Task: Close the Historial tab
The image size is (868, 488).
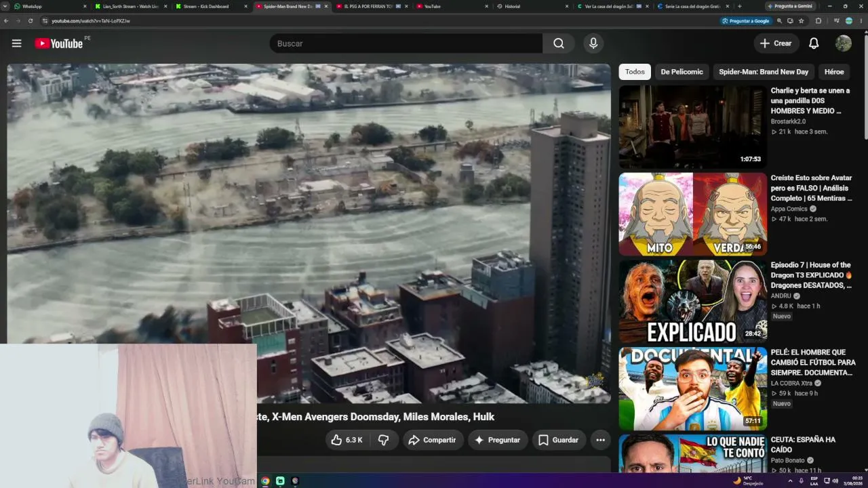Action: pos(567,6)
